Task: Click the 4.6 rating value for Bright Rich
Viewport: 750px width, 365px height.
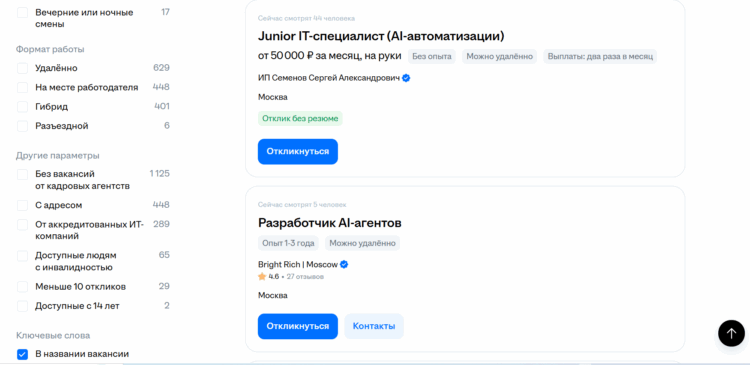Action: click(x=274, y=277)
